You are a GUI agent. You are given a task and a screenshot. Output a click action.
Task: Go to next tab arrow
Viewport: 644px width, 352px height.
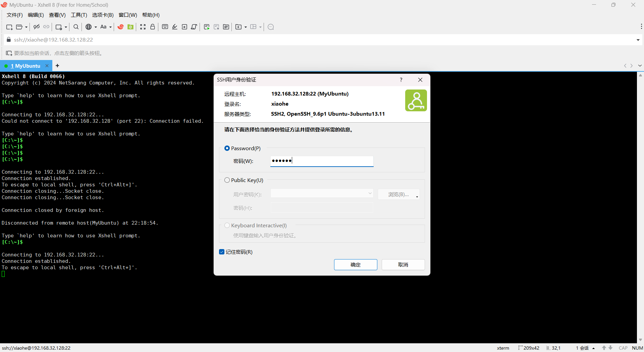[632, 66]
